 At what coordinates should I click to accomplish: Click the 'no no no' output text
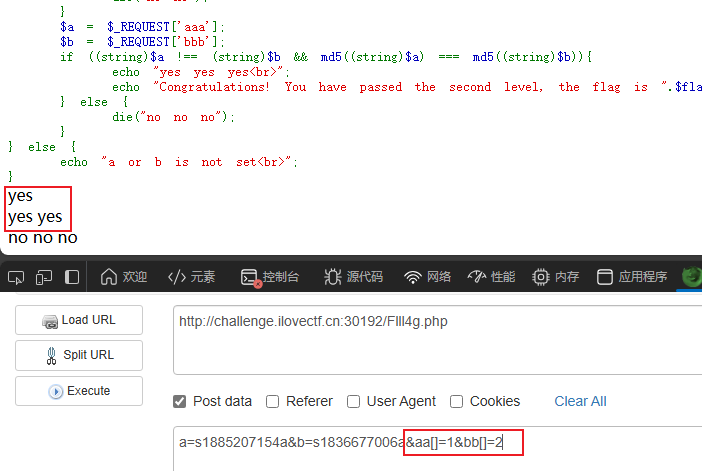pos(43,238)
